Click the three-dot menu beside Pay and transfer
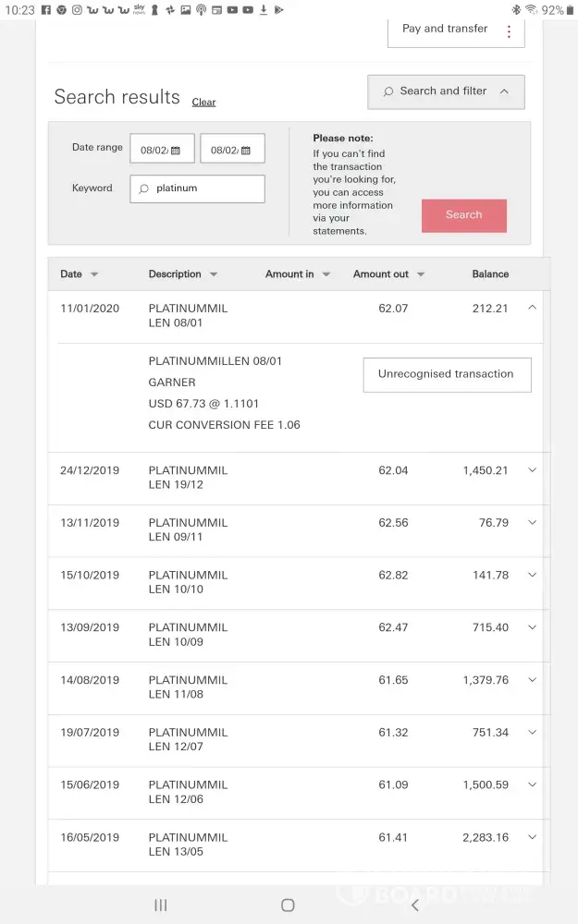578x924 pixels. click(x=509, y=31)
